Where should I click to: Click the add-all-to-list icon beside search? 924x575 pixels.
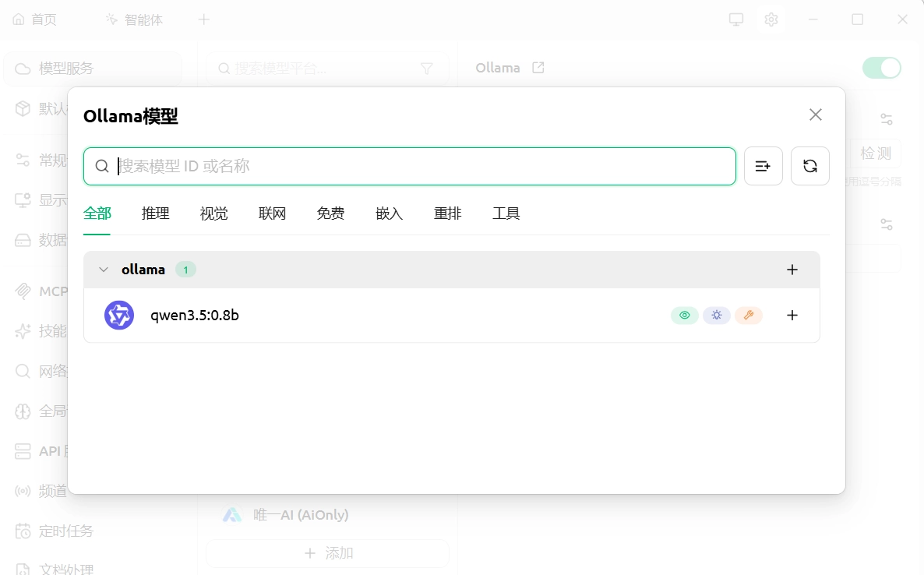point(764,166)
